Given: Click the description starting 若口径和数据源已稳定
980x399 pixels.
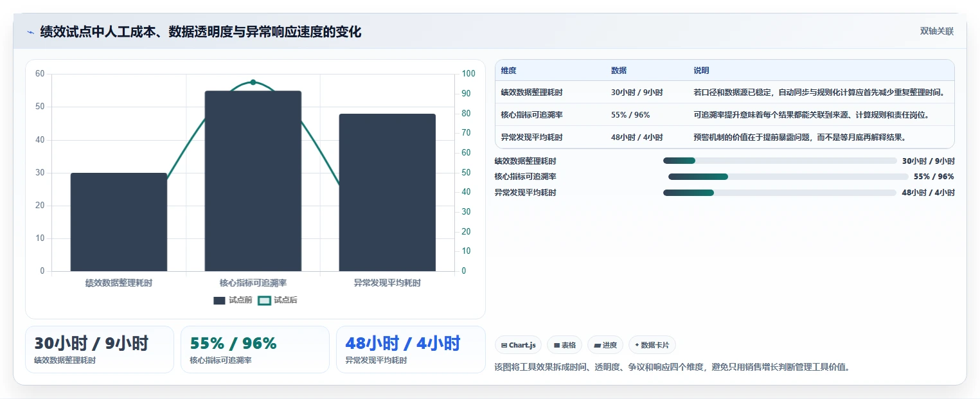Looking at the screenshot, I should tap(819, 93).
